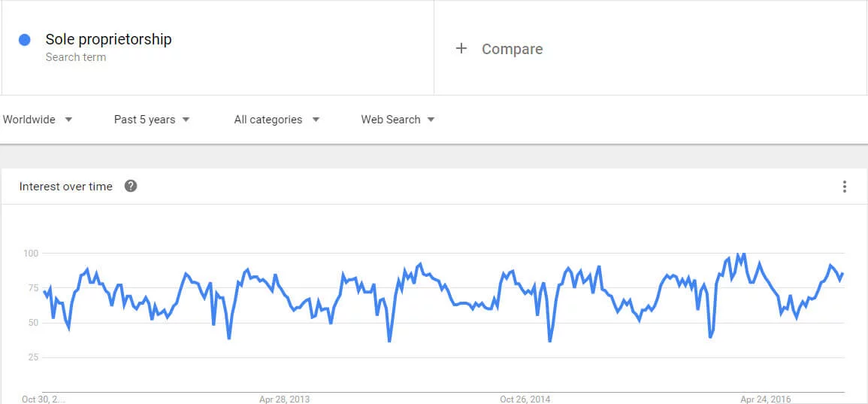The height and width of the screenshot is (404, 868).
Task: Click the Apr 24, 2016 axis label
Action: coord(765,399)
